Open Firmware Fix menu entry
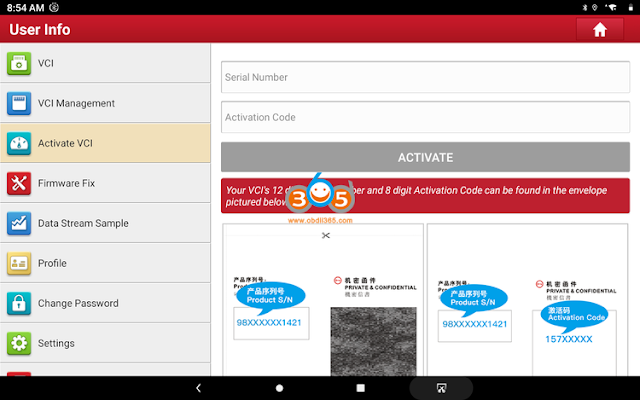The height and width of the screenshot is (400, 640). pos(105,183)
